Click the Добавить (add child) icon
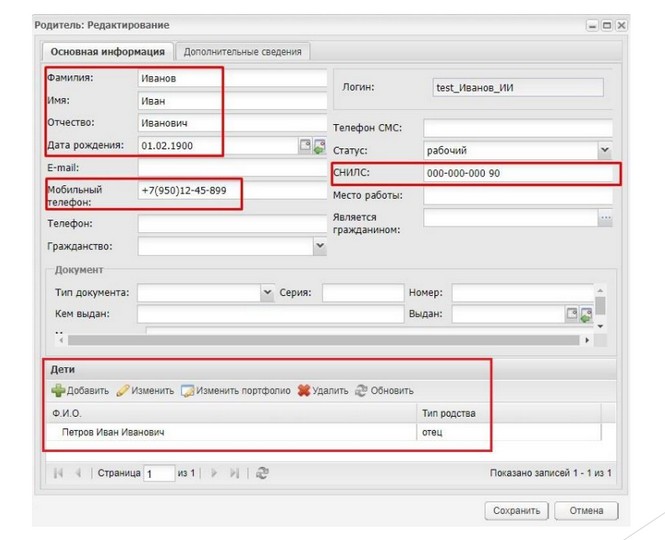The width and height of the screenshot is (665, 540). [x=58, y=391]
